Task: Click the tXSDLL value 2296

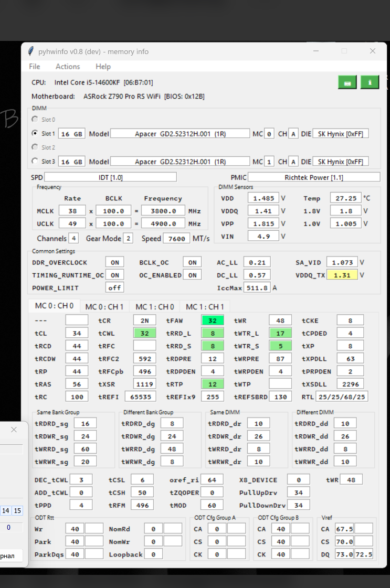Action: [350, 384]
